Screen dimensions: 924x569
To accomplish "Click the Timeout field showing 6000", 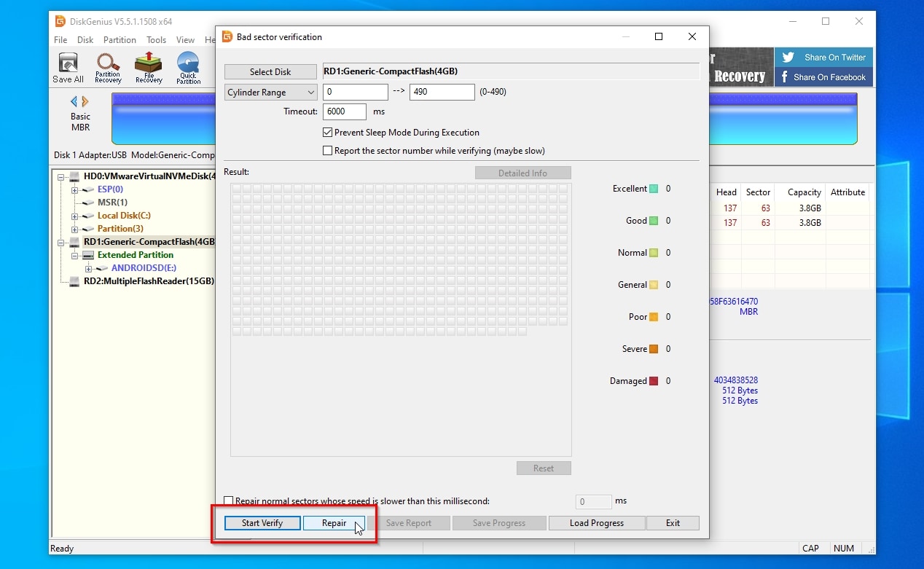I will (x=345, y=111).
